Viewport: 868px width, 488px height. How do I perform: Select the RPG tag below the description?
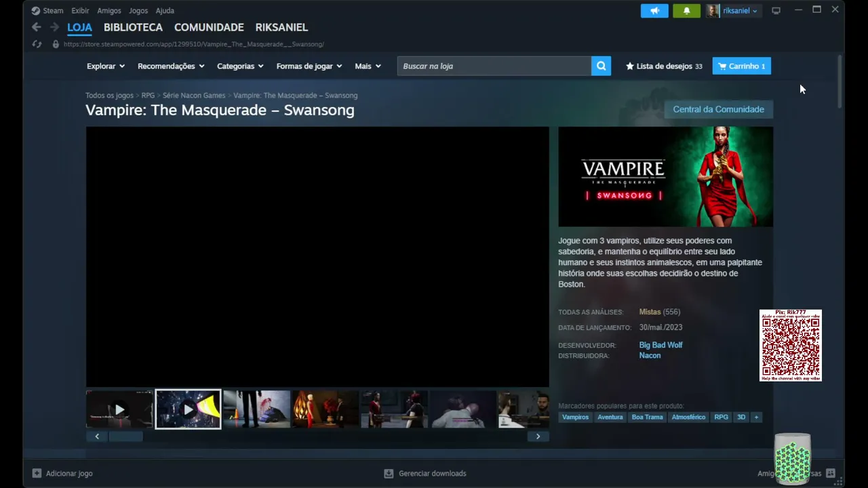[x=721, y=417]
